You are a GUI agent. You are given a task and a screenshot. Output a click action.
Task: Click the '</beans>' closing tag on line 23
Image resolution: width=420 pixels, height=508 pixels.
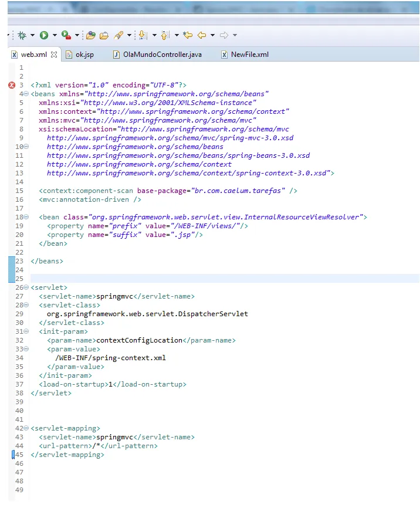point(47,261)
